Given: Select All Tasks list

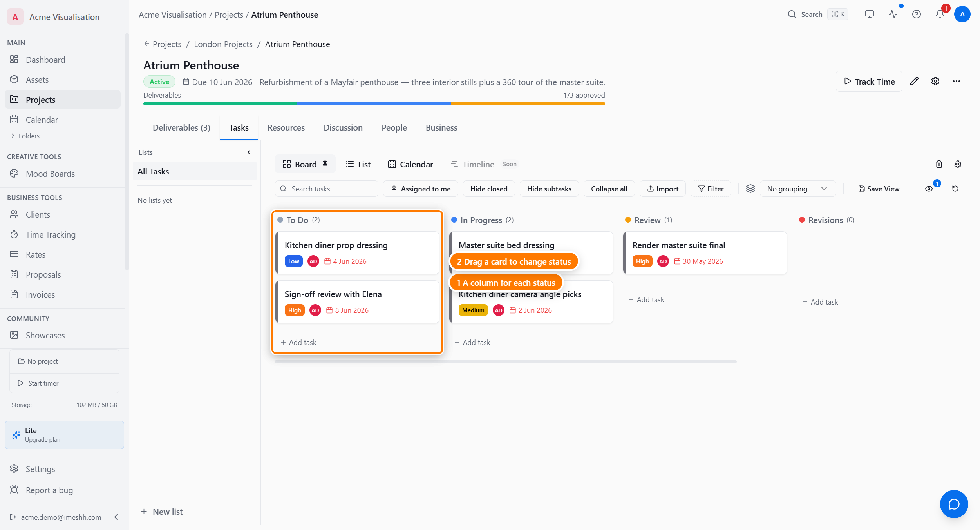Looking at the screenshot, I should [195, 171].
